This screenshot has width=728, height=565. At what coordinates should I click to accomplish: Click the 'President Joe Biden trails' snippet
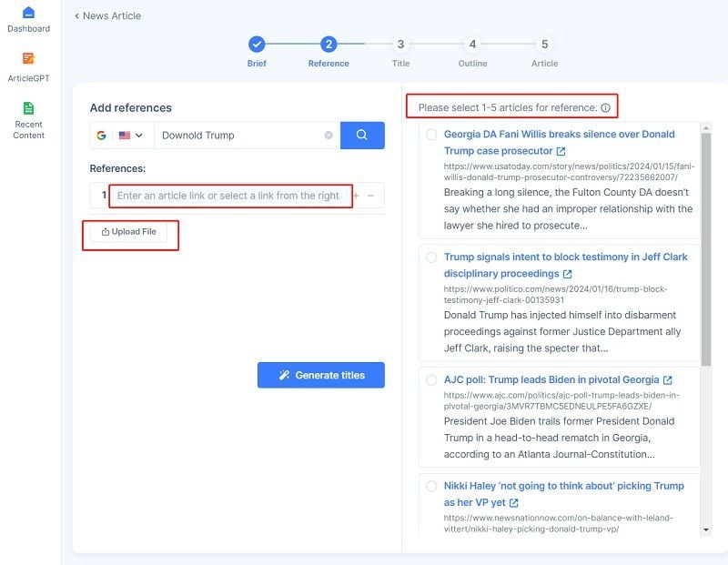click(x=559, y=438)
